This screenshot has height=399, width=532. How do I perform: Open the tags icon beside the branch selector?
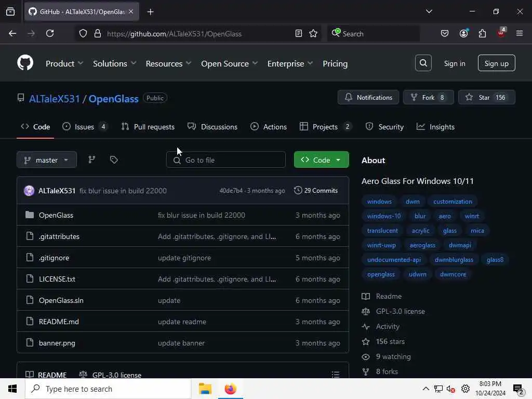(114, 159)
